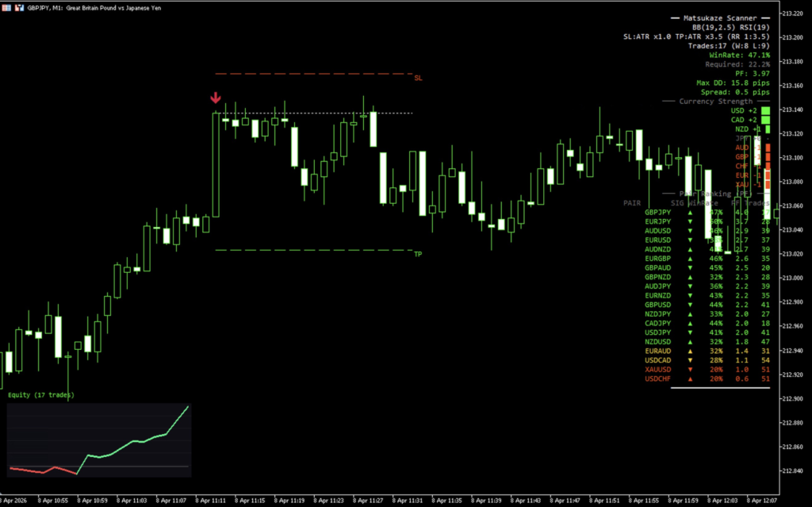Click the red sell signal arrow
The image size is (812, 507).
tap(215, 98)
